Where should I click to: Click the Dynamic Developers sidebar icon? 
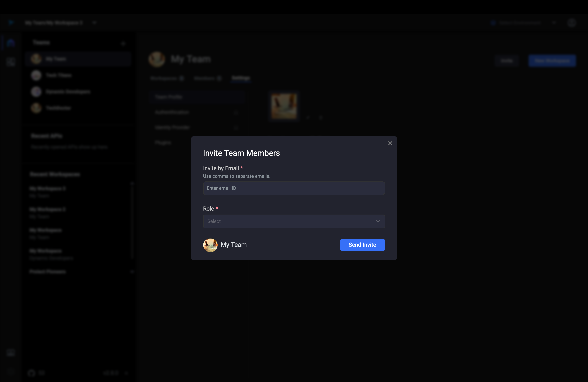tap(36, 92)
